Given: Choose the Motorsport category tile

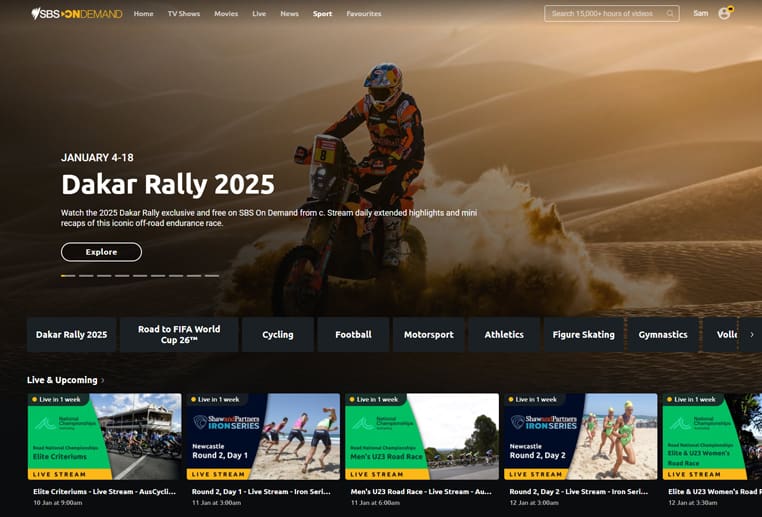Looking at the screenshot, I should click(x=429, y=334).
